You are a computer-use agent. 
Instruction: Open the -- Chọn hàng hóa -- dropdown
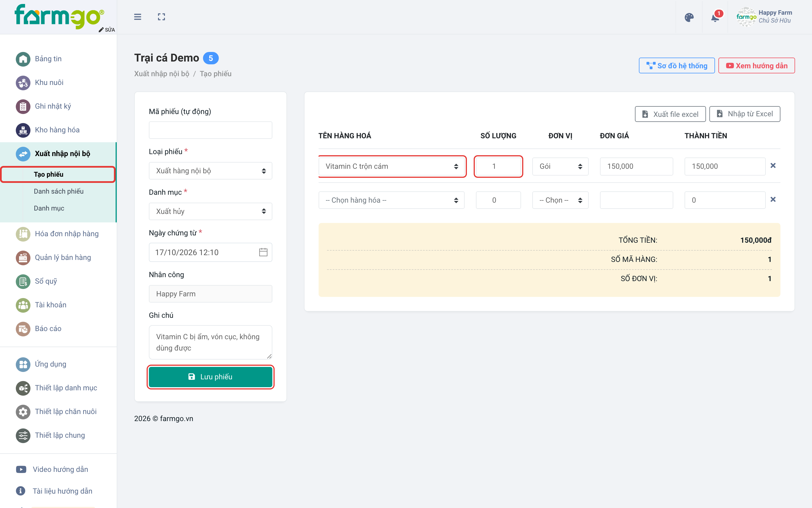(x=392, y=200)
